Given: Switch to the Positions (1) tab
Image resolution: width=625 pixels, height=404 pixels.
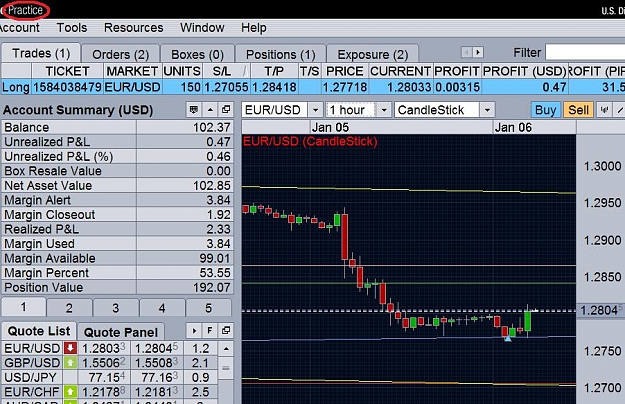Looking at the screenshot, I should pyautogui.click(x=280, y=54).
